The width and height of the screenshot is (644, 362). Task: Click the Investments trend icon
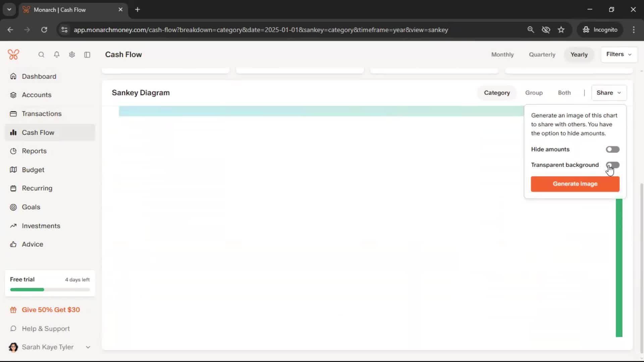[13, 226]
